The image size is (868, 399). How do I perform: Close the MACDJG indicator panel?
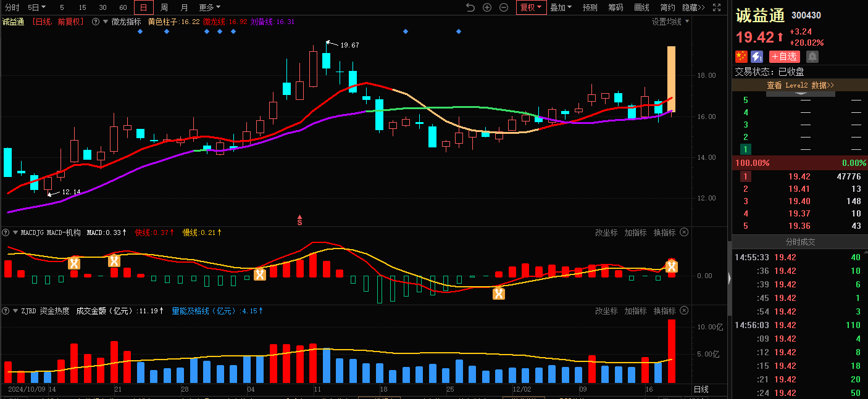pyautogui.click(x=684, y=232)
